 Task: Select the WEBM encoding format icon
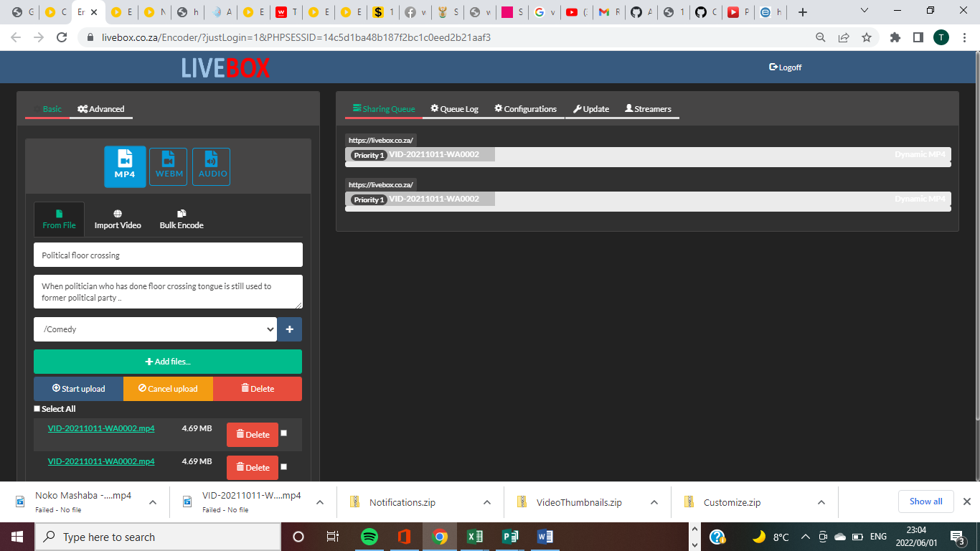(168, 166)
